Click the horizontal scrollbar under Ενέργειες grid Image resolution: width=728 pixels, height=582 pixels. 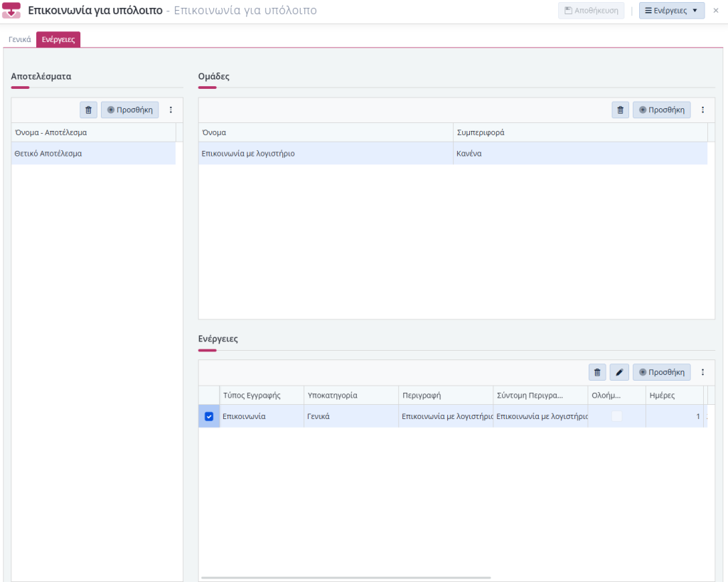tap(346, 578)
